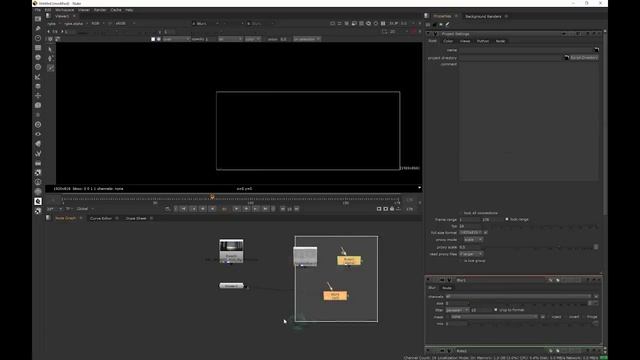Click the Other nodes toolbar icon

click(x=38, y=163)
